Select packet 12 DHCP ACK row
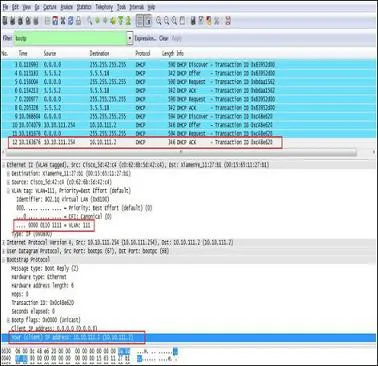This screenshot has width=378, height=366. pos(188,142)
